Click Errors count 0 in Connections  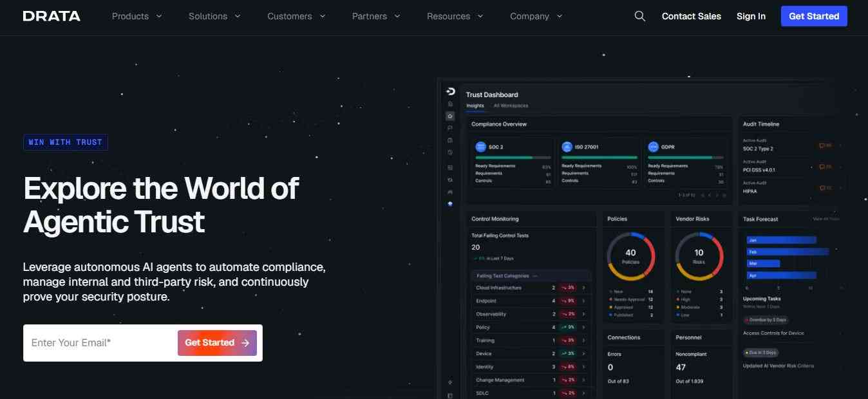click(x=610, y=367)
